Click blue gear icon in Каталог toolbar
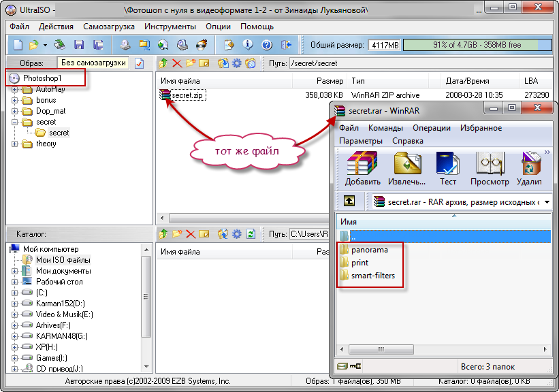559x392 pixels. (237, 234)
